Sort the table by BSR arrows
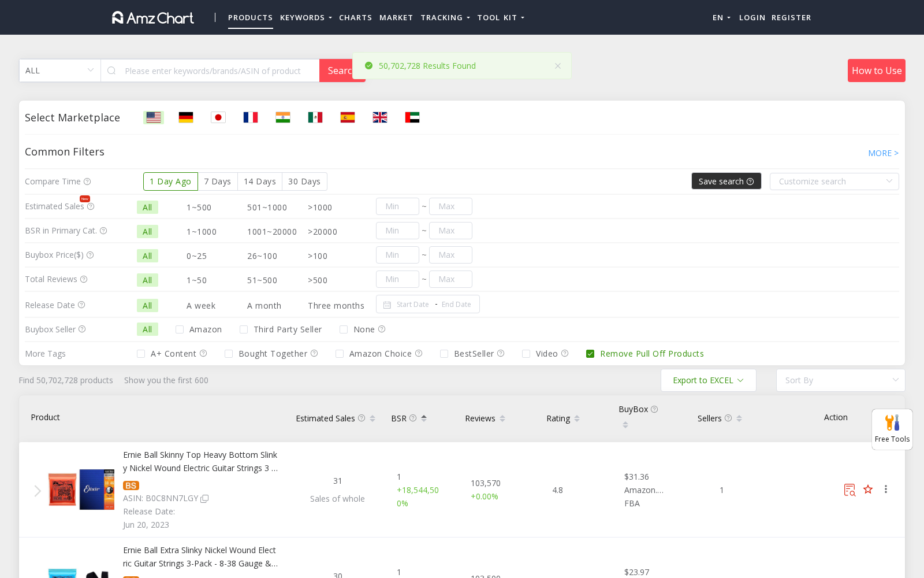Viewport: 924px width, 578px height. [424, 418]
